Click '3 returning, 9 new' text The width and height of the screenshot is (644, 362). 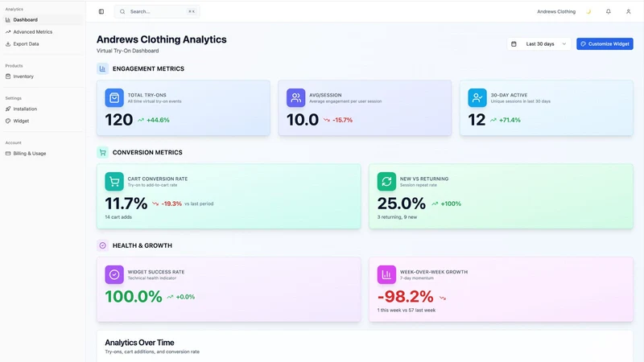click(397, 217)
